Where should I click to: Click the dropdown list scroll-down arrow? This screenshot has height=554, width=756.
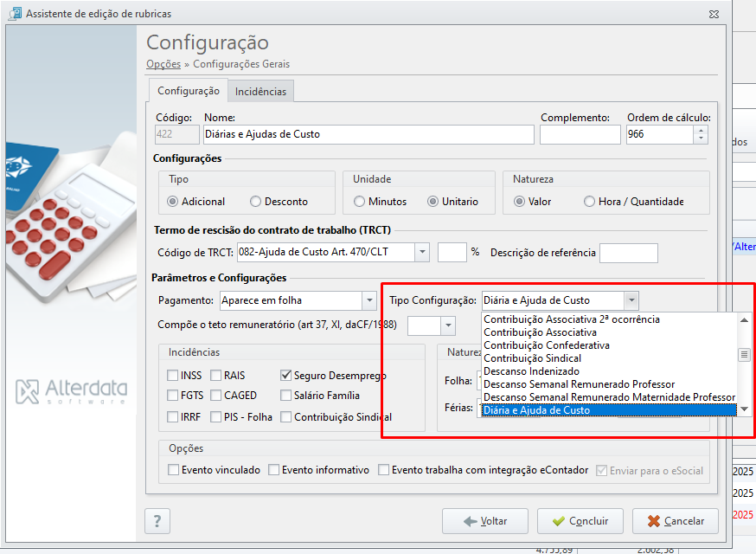[x=744, y=409]
